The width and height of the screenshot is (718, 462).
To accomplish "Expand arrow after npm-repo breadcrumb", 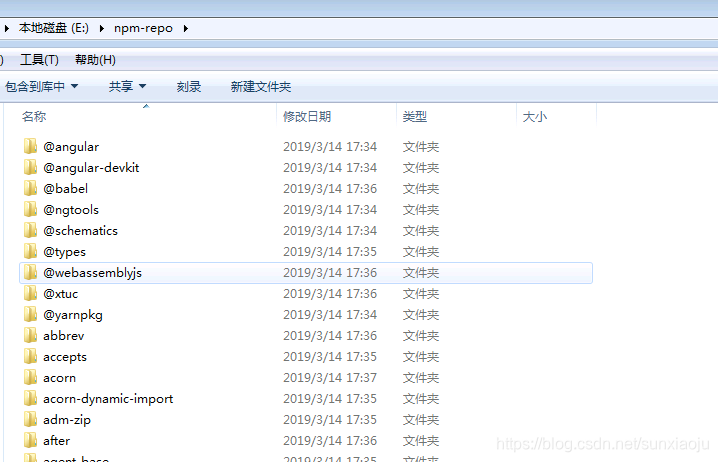I will coord(185,28).
